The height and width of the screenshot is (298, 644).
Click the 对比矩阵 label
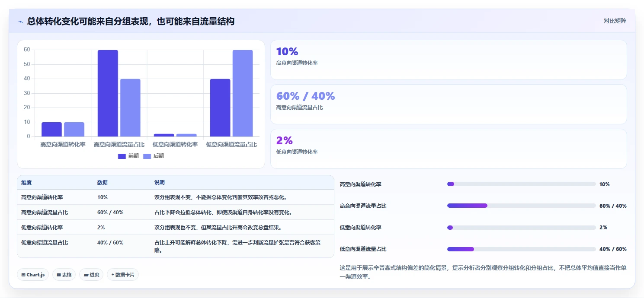[615, 21]
